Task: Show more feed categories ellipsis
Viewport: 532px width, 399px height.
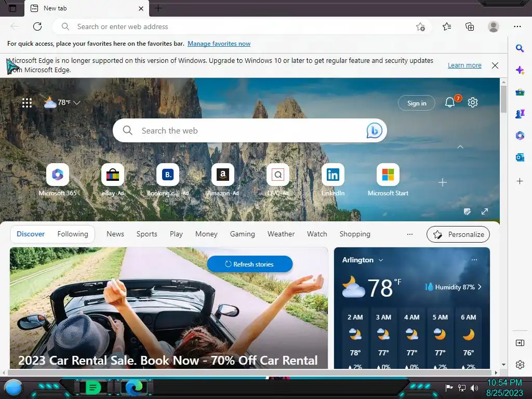Action: (410, 234)
